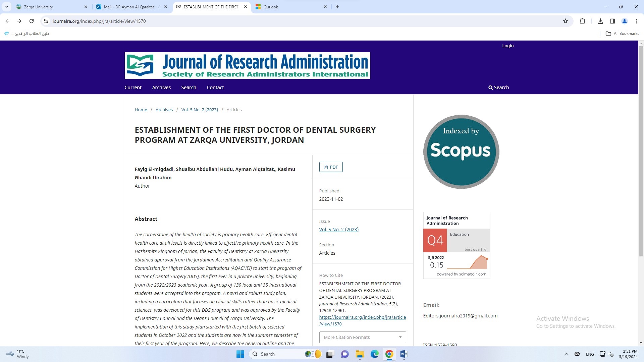Show hidden system tray icons
The width and height of the screenshot is (644, 362).
[567, 354]
